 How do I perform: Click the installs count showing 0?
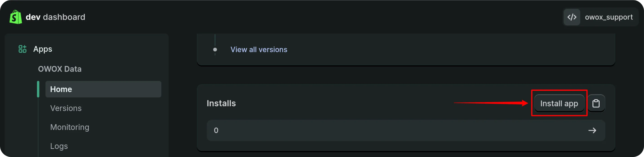point(216,130)
